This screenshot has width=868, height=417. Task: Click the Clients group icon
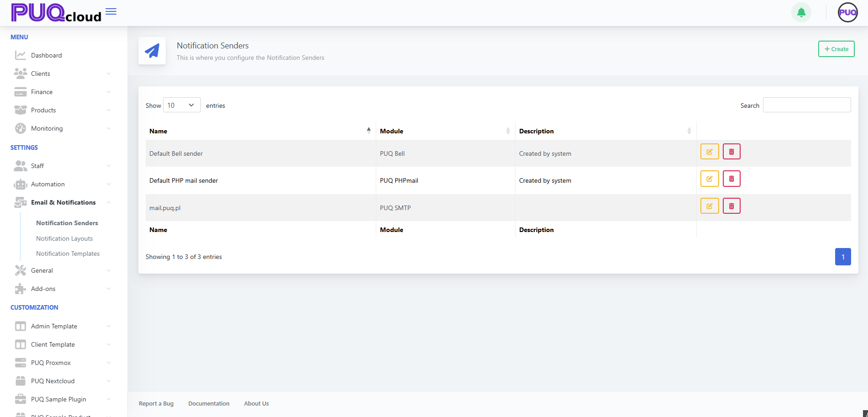point(21,74)
